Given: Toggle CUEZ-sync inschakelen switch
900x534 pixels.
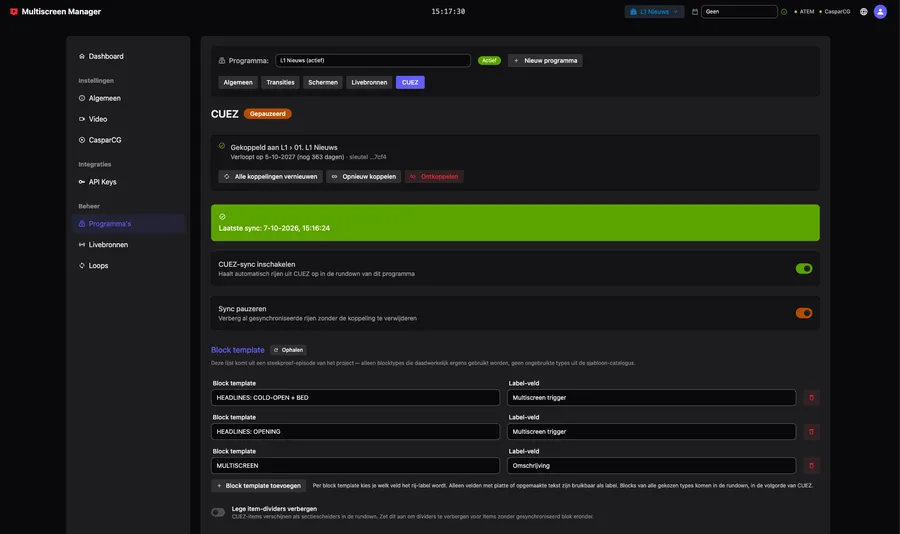Looking at the screenshot, I should point(804,269).
